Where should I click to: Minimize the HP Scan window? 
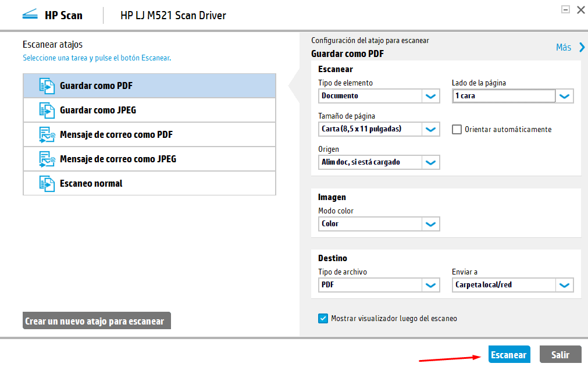565,10
